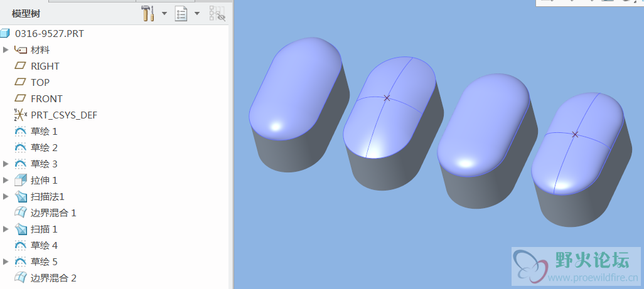Viewport: 644px width, 289px height.
Task: Open dropdown arrow beside tree list icon
Action: (x=197, y=14)
